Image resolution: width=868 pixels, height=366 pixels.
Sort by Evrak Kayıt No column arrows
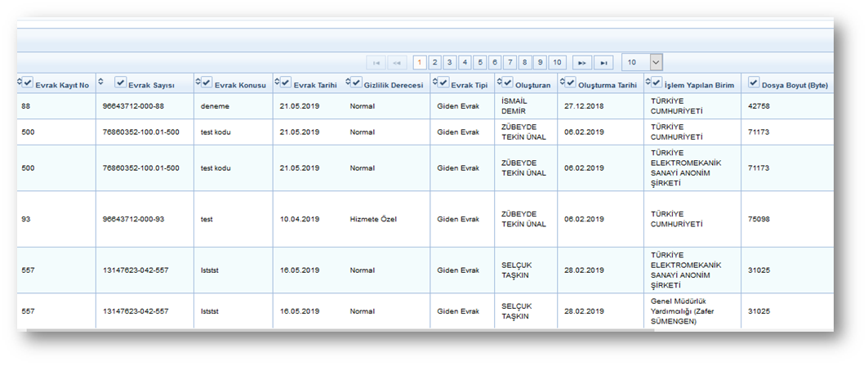click(x=19, y=83)
